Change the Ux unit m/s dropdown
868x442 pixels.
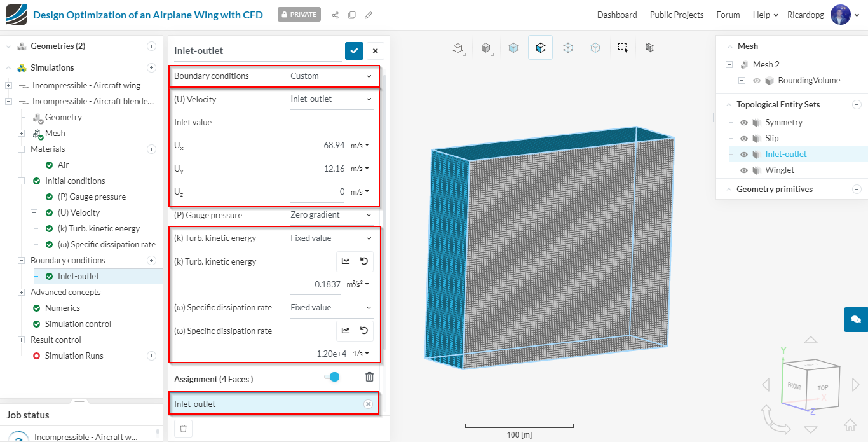(x=360, y=145)
